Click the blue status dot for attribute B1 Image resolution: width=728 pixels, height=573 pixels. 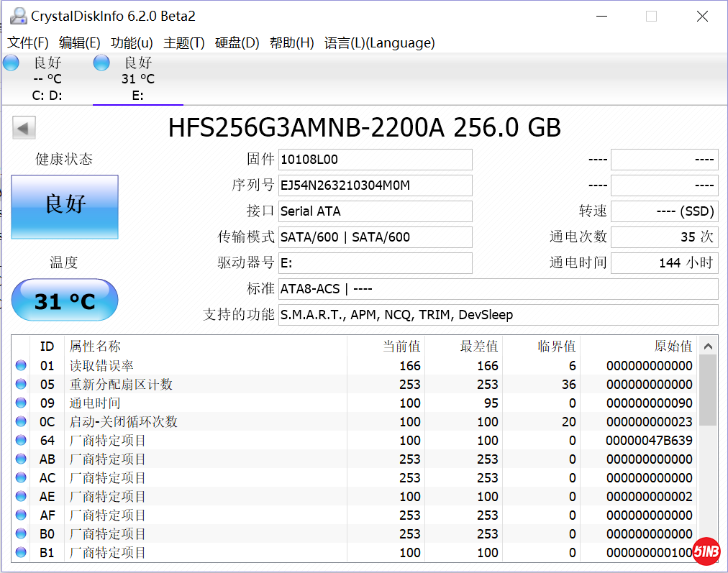(21, 552)
